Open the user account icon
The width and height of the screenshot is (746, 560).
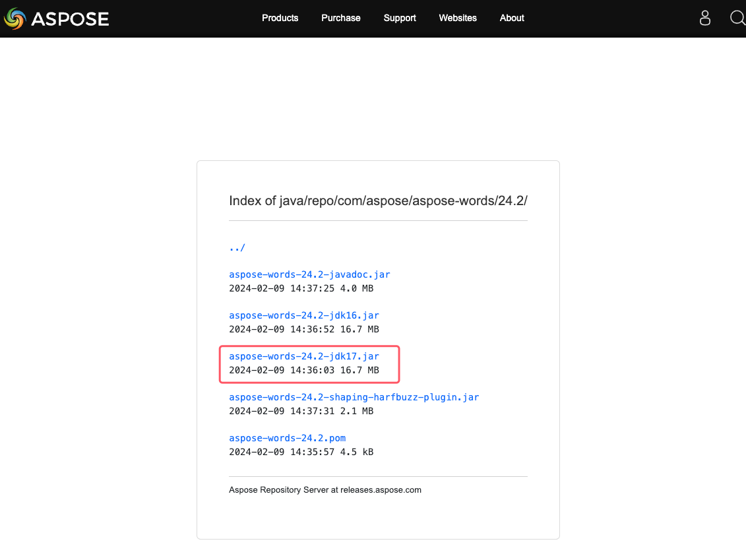pyautogui.click(x=704, y=18)
